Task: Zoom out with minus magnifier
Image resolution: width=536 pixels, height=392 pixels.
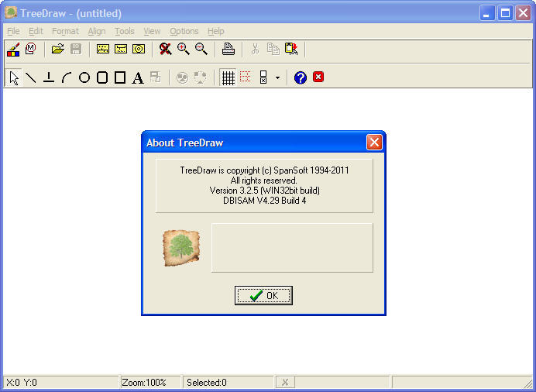Action: [x=201, y=49]
